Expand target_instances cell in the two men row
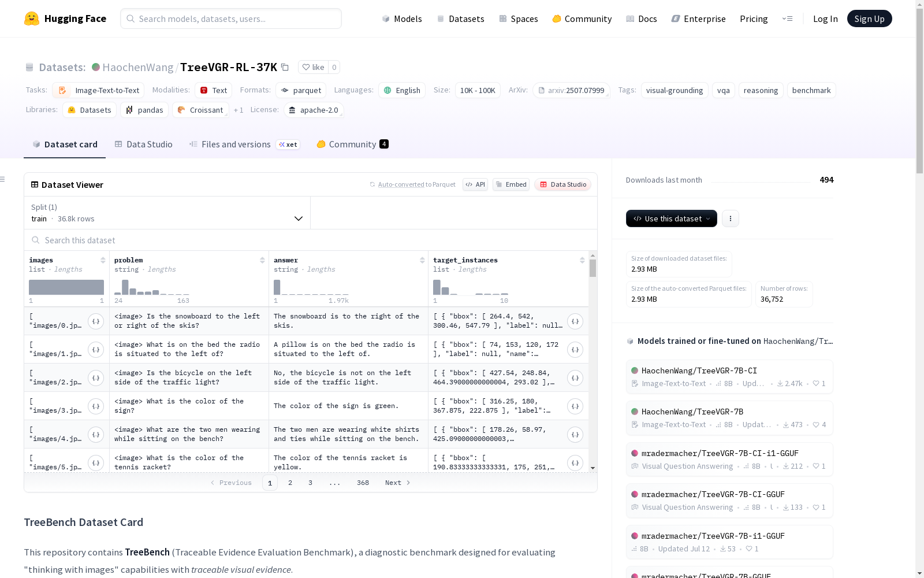924x578 pixels. 575,435
